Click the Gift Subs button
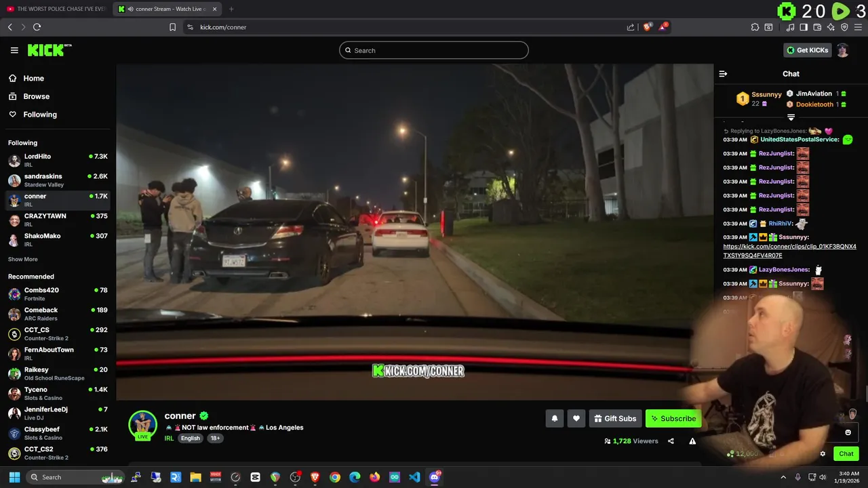 615,419
